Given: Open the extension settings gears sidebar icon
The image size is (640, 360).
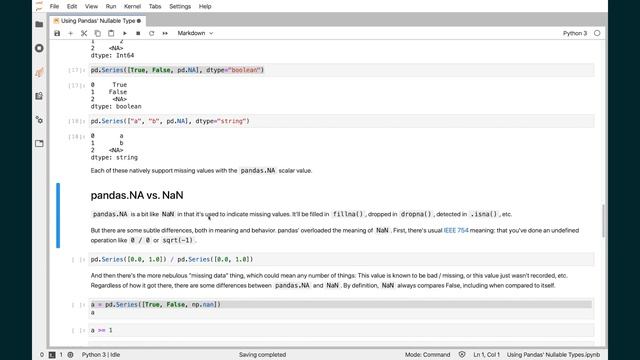Looking at the screenshot, I should click(39, 120).
